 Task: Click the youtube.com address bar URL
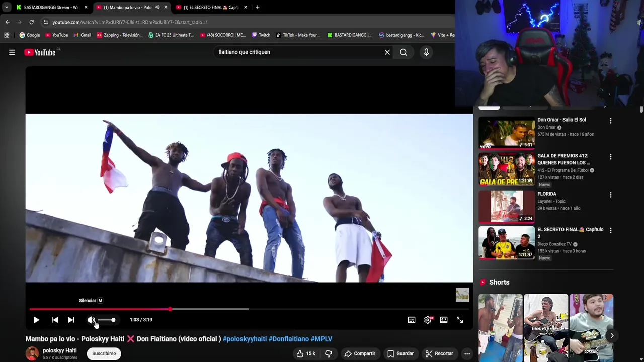130,22
